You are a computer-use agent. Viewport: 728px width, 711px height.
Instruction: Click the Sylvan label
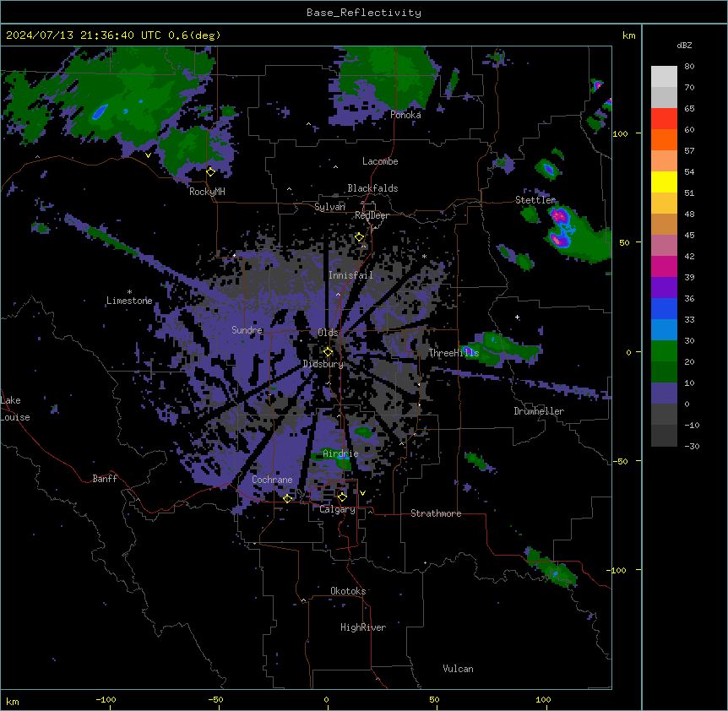point(329,207)
